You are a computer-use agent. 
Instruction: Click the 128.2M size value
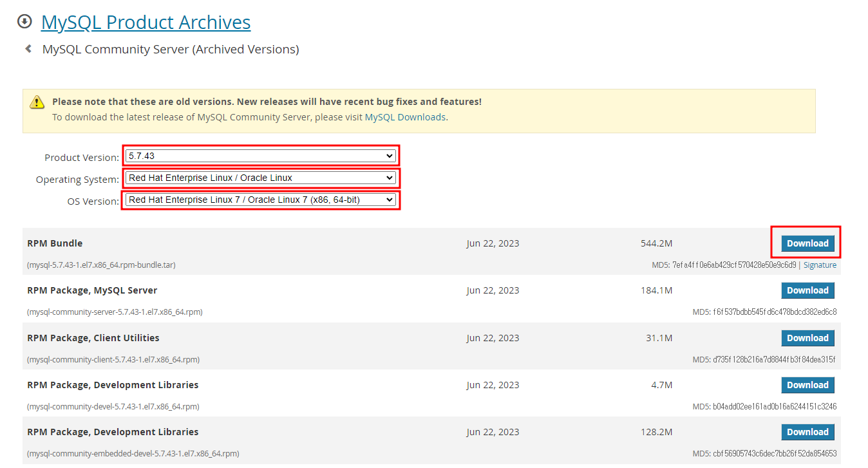pos(656,432)
